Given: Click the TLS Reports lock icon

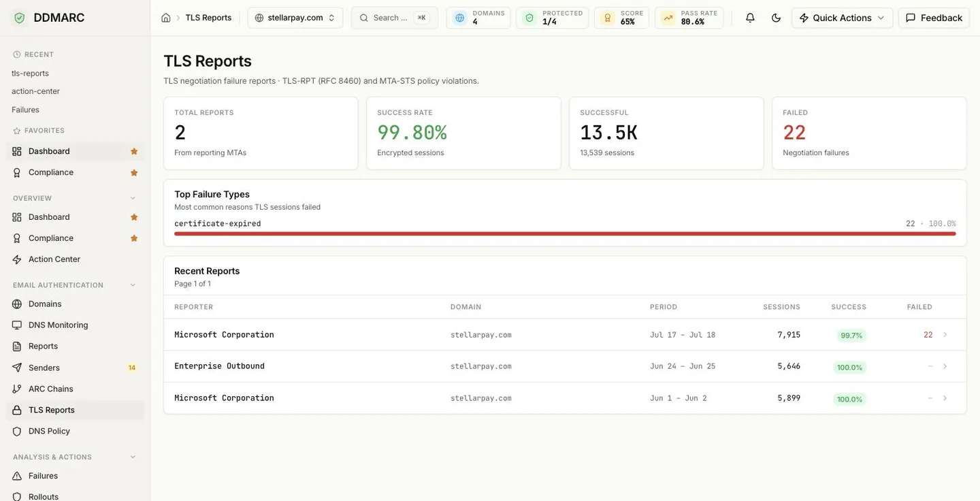Looking at the screenshot, I should pos(17,410).
